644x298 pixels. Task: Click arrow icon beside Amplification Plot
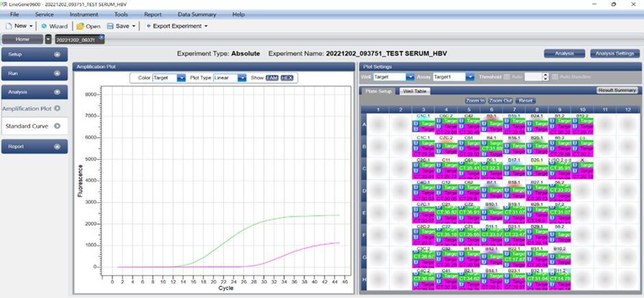pyautogui.click(x=57, y=108)
